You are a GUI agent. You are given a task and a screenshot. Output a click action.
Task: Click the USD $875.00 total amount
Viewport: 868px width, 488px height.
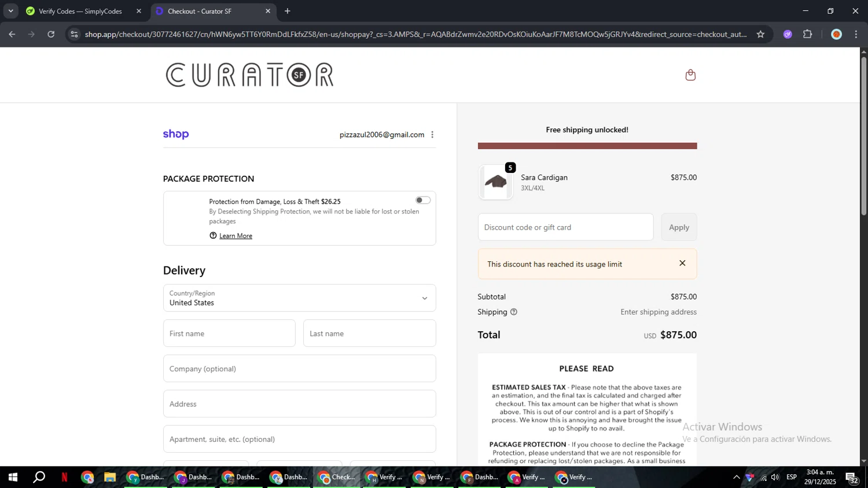tap(670, 335)
